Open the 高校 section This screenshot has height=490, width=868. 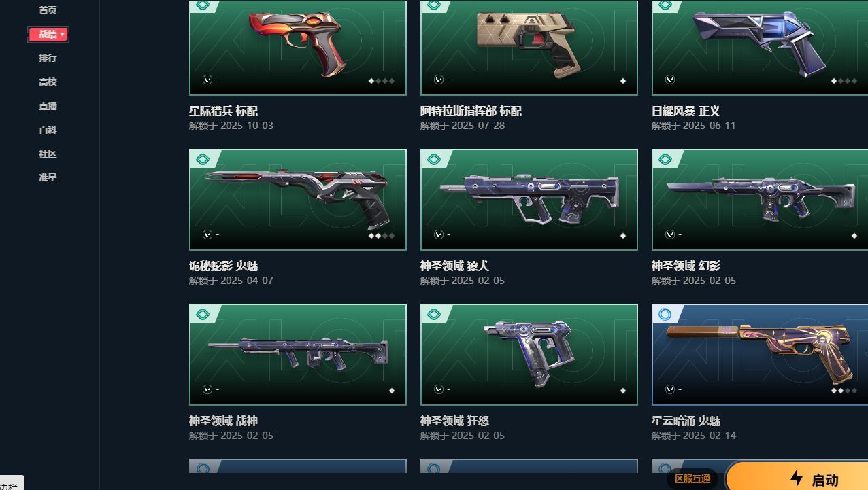48,82
